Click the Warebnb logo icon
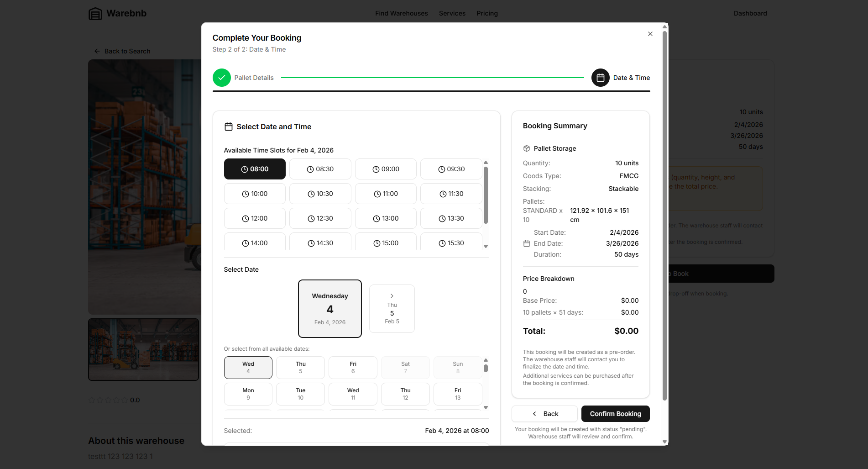The height and width of the screenshot is (469, 868). coord(95,13)
